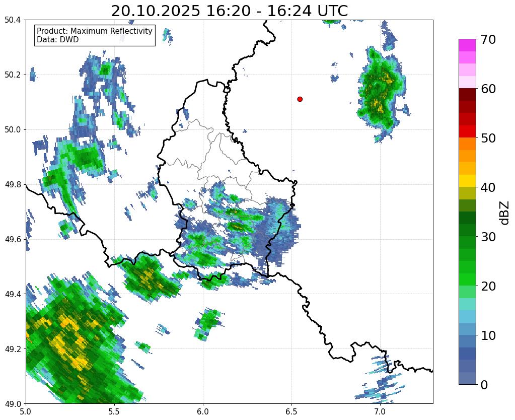Click latitude axis label 49.6
The height and width of the screenshot is (420, 515).
(13, 240)
